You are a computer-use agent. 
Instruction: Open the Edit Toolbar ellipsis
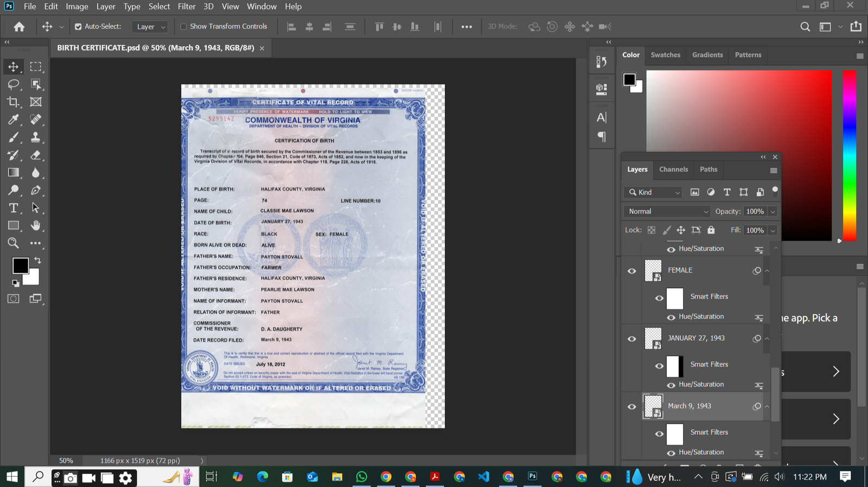pyautogui.click(x=36, y=243)
